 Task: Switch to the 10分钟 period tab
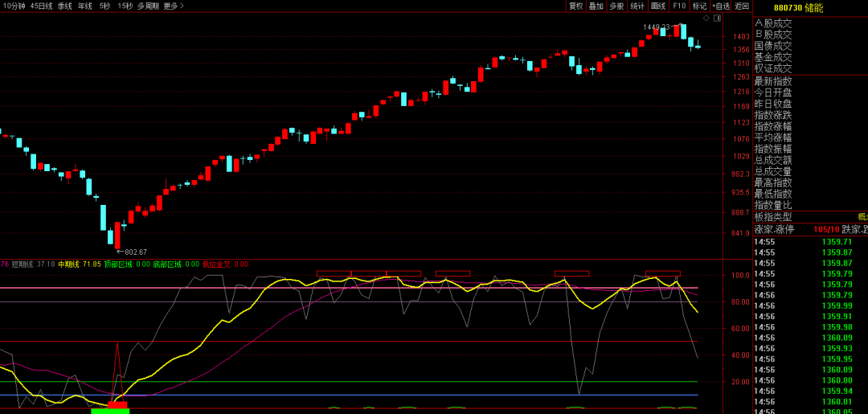[14, 6]
